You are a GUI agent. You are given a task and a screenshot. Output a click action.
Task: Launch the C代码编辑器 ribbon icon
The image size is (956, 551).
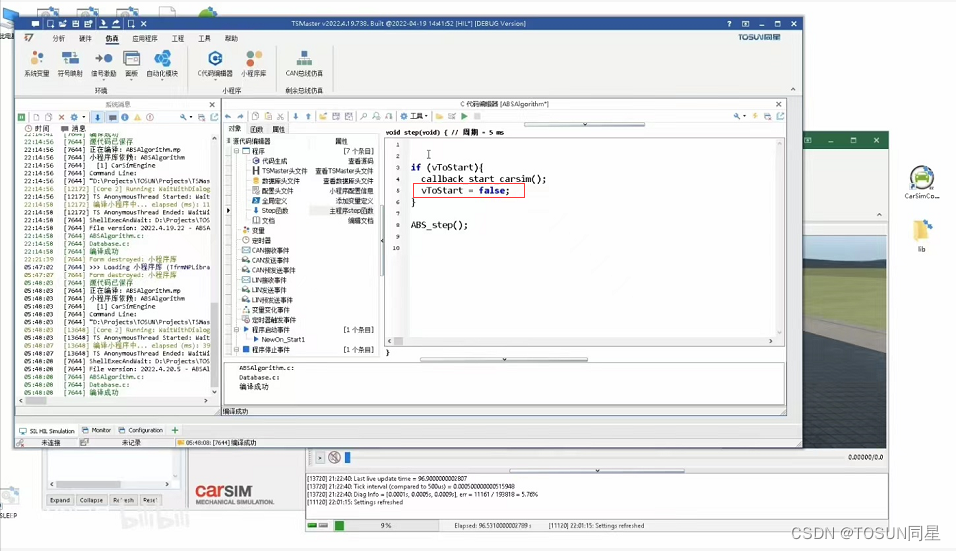[x=215, y=64]
